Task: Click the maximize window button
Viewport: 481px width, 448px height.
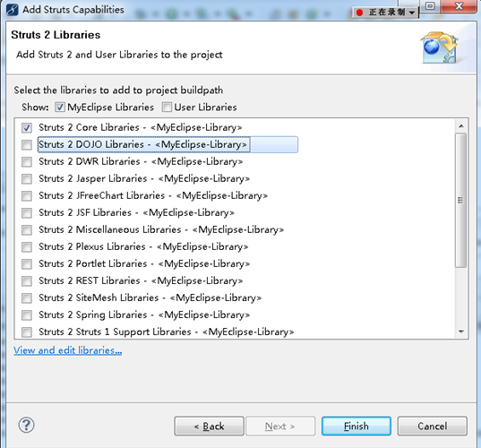Action: (430, 6)
